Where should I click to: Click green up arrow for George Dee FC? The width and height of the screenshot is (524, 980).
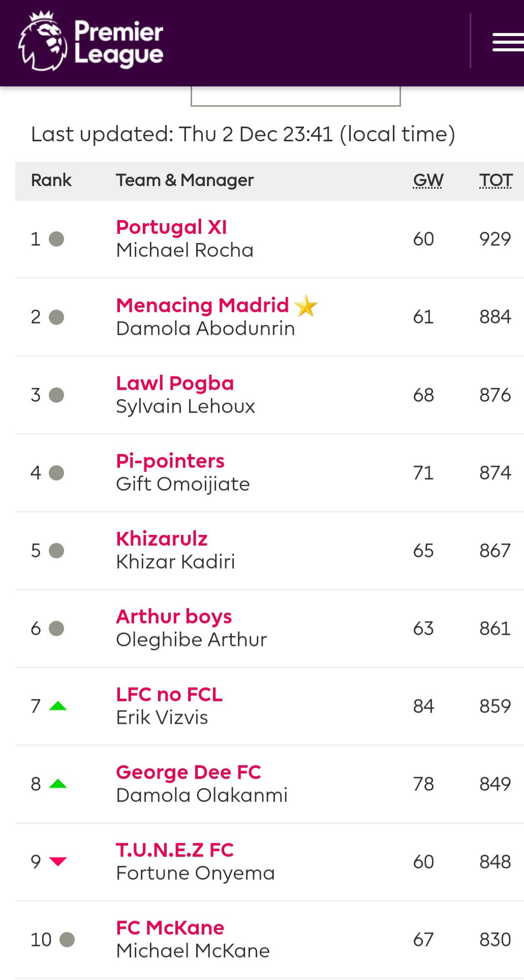58,783
